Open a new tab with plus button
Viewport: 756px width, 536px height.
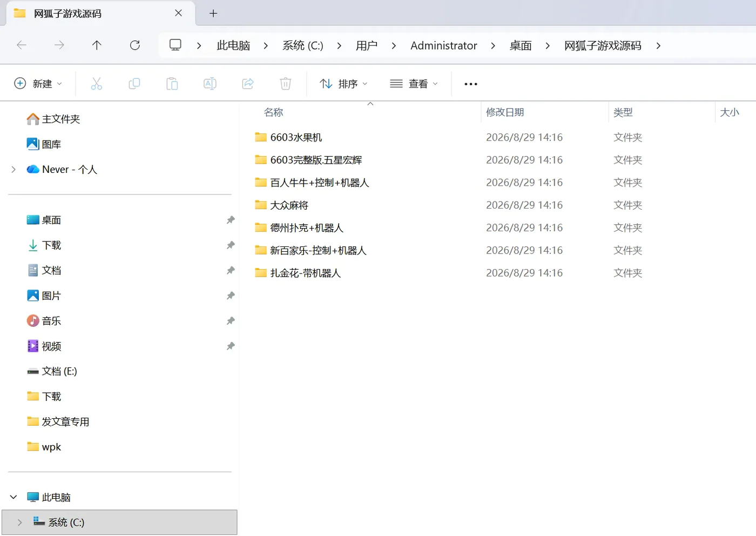(x=213, y=14)
